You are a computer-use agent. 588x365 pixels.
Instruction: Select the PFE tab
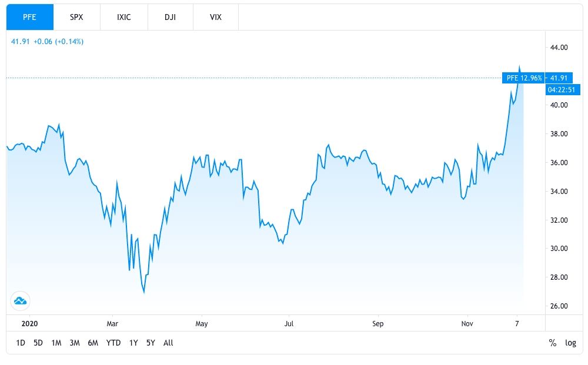(x=30, y=17)
